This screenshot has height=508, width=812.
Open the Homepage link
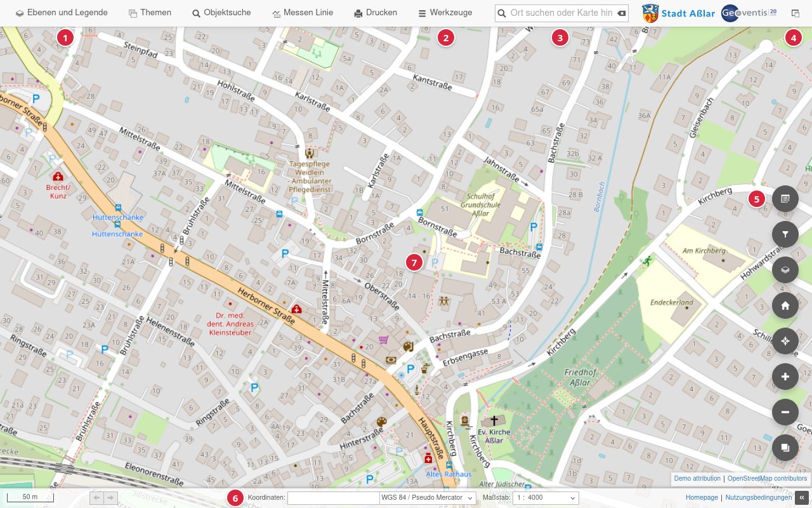(702, 498)
